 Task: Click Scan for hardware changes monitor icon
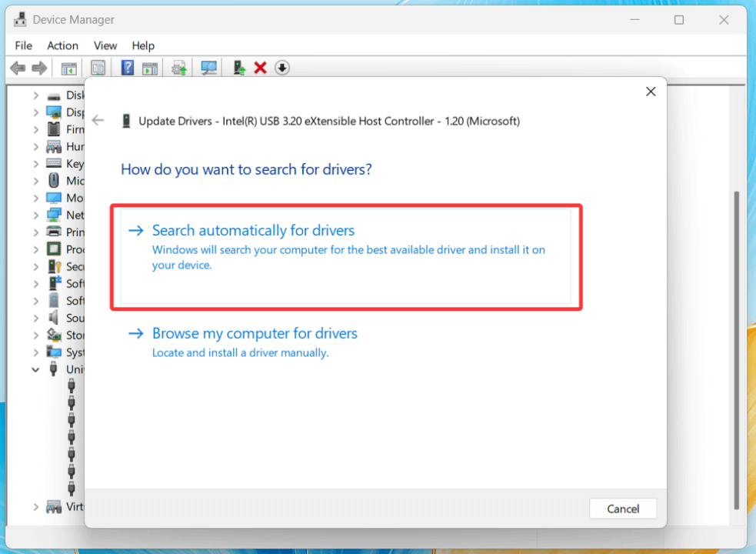[208, 68]
